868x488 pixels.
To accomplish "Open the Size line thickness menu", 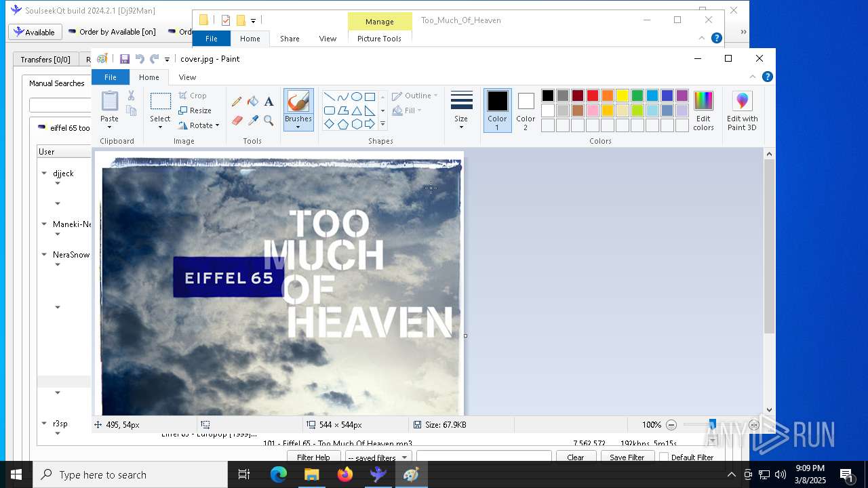I will [461, 110].
